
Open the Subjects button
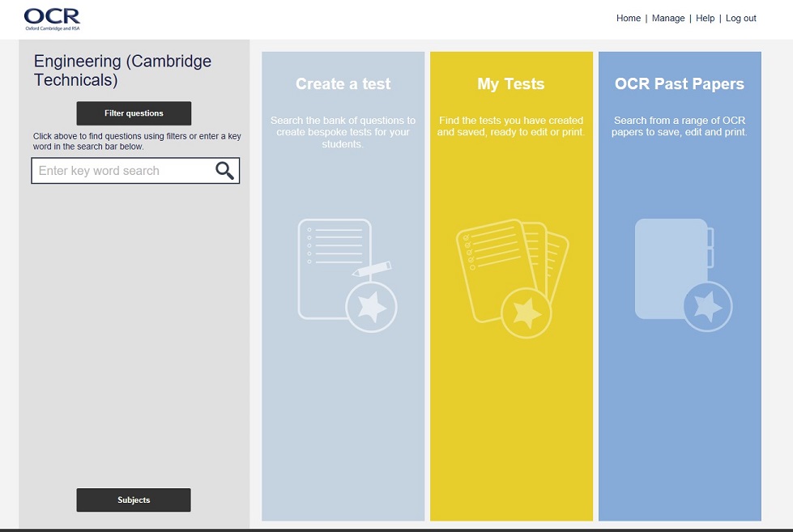click(134, 500)
